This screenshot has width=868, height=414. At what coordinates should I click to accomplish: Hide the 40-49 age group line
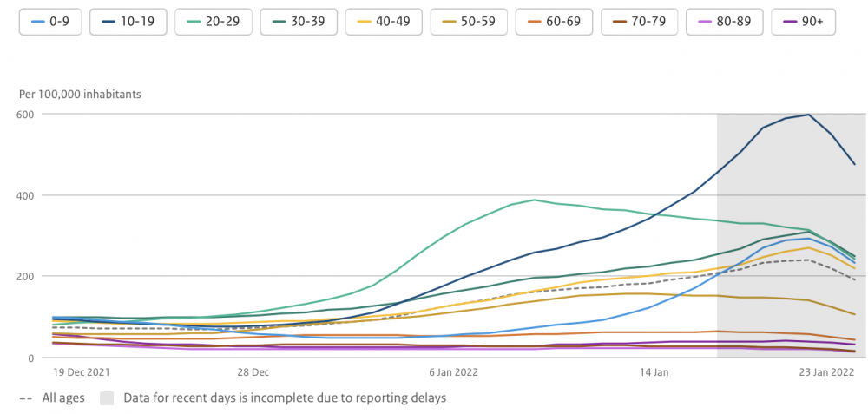tap(385, 22)
